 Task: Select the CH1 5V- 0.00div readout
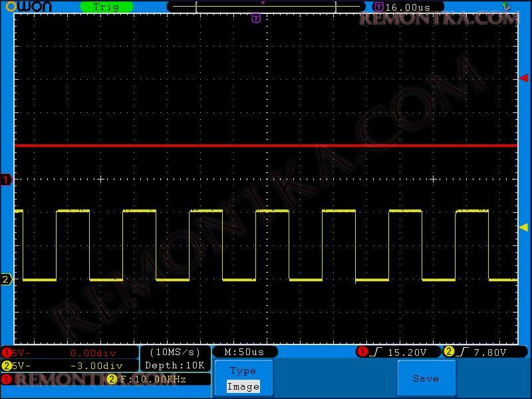(x=70, y=352)
